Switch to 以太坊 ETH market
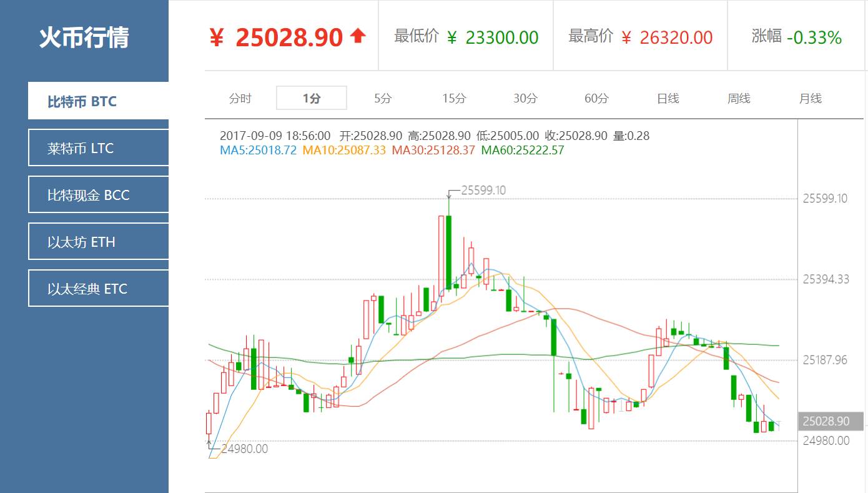 [98, 241]
